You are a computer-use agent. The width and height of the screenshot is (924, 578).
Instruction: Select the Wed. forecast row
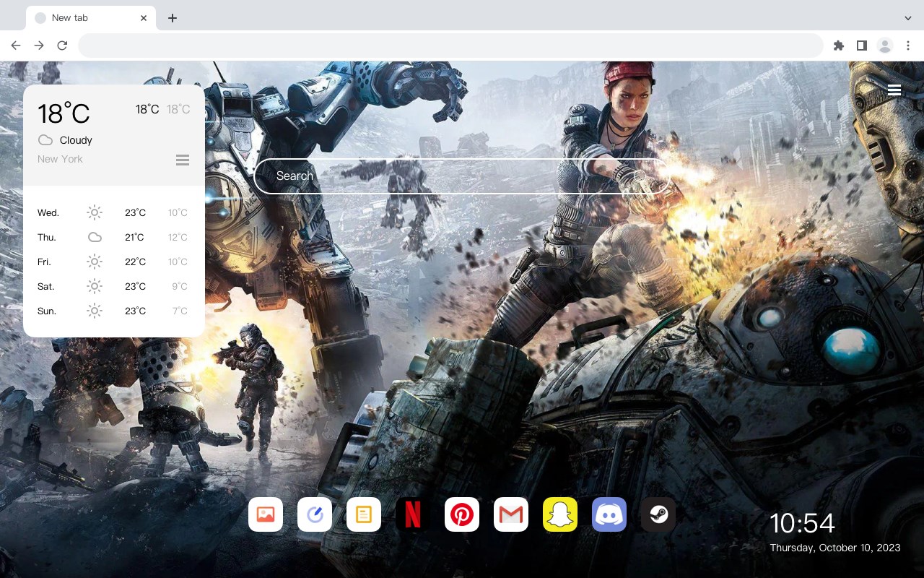coord(113,212)
